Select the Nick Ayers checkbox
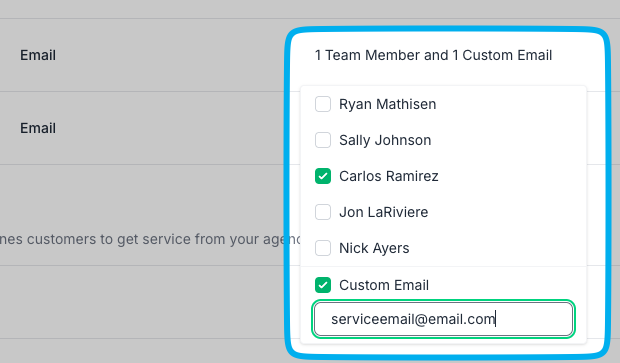The image size is (620, 363). [323, 248]
